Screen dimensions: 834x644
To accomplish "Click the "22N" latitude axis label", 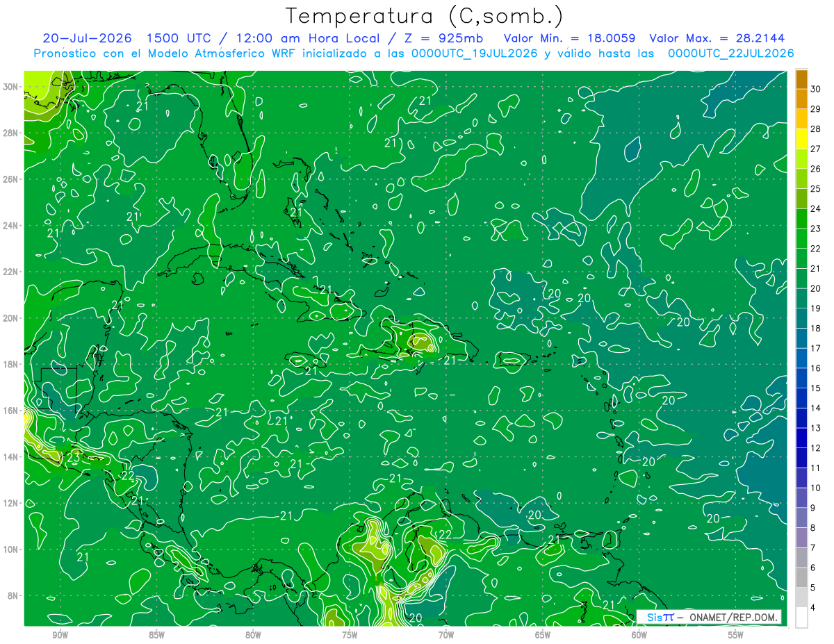I will click(10, 272).
